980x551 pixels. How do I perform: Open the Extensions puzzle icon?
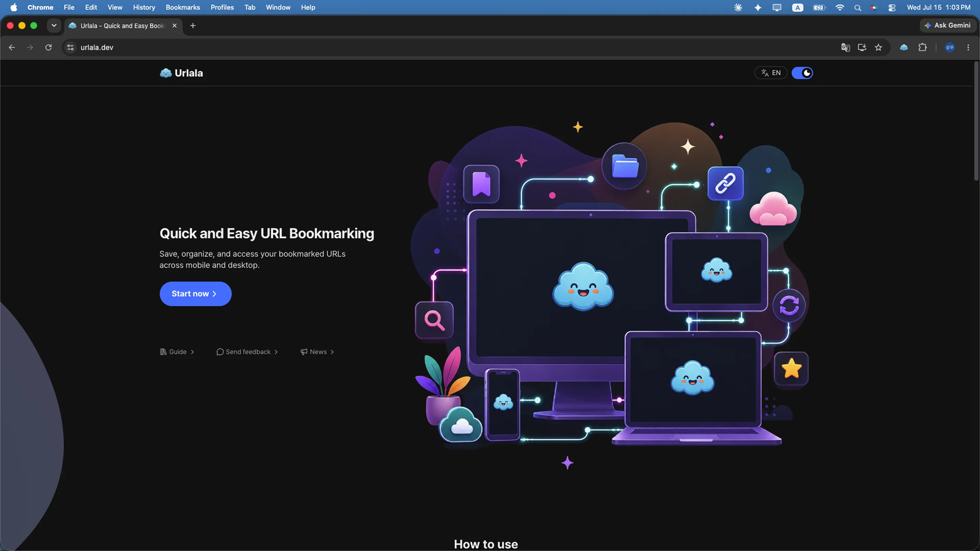pos(922,48)
